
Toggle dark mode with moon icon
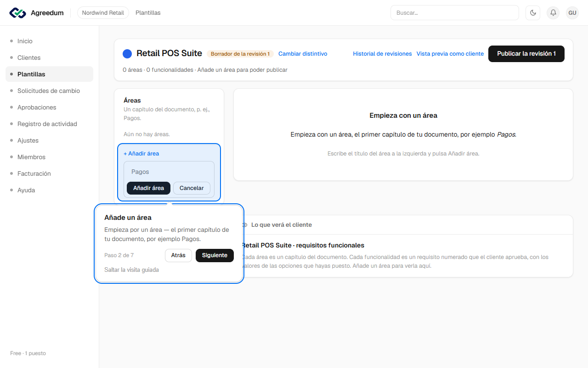tap(533, 13)
